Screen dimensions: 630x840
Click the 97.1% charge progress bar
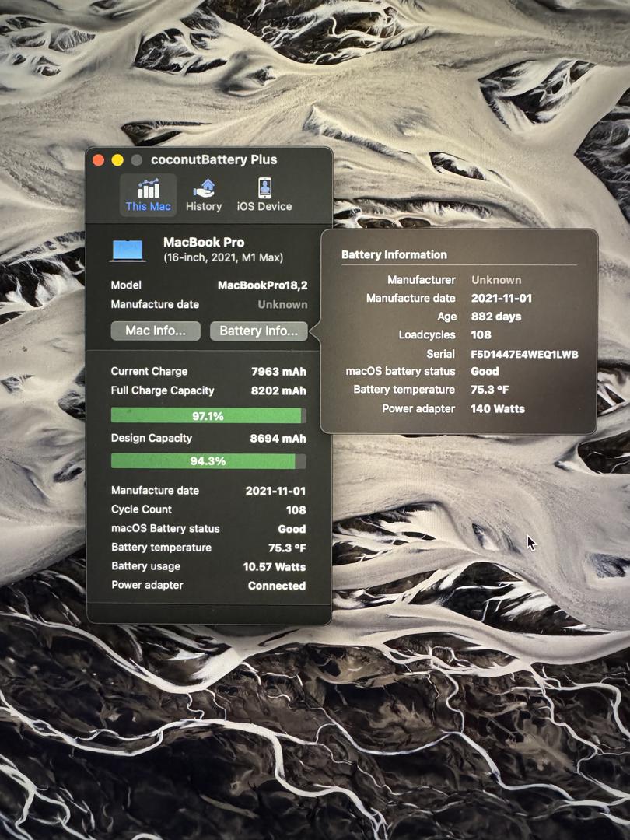[208, 416]
